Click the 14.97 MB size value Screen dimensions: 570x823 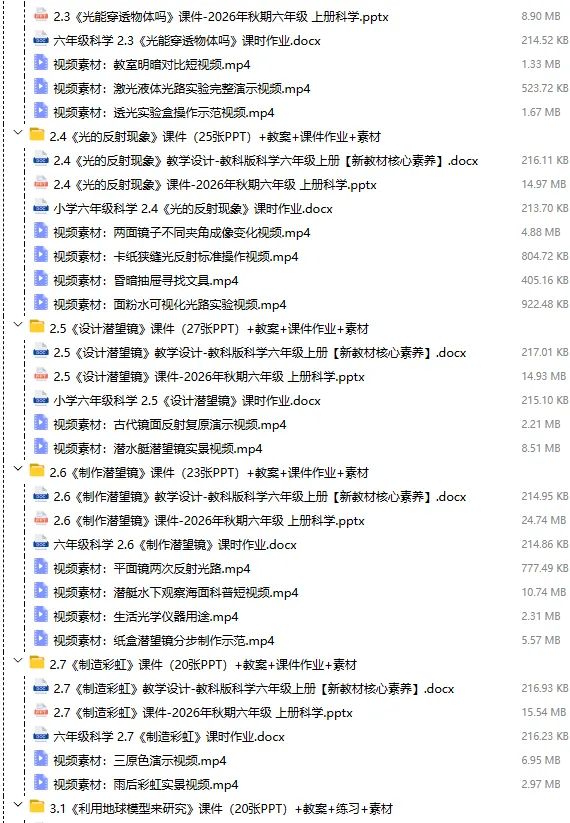[x=544, y=184]
